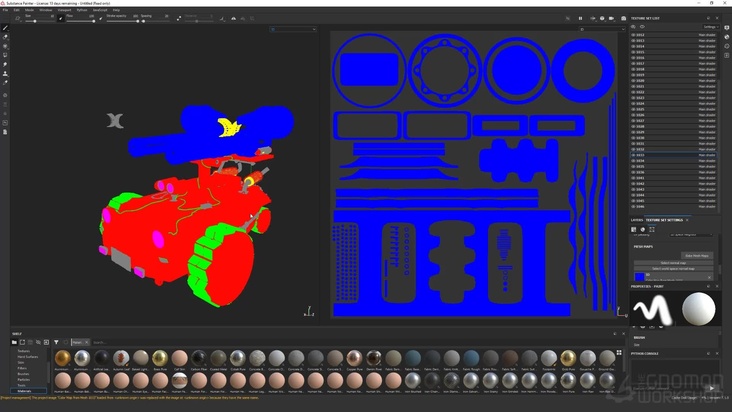The height and width of the screenshot is (412, 732).
Task: Click the solo icon in Texture Set List header
Action: point(633,27)
